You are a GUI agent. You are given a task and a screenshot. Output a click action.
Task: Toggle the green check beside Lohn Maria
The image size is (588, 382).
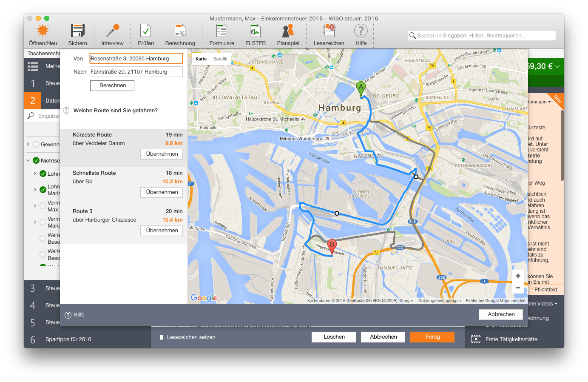pyautogui.click(x=43, y=190)
